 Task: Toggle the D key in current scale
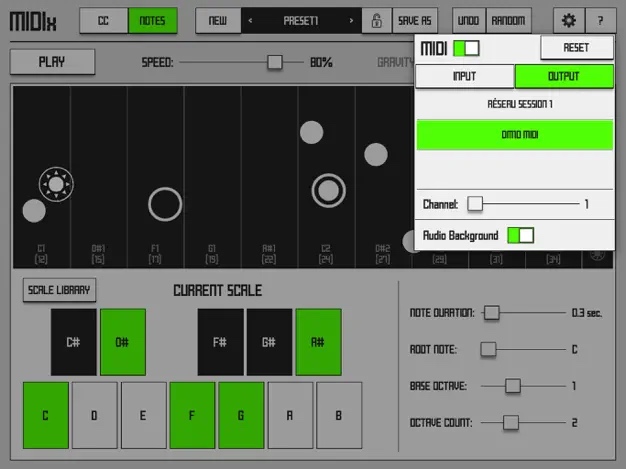95,415
